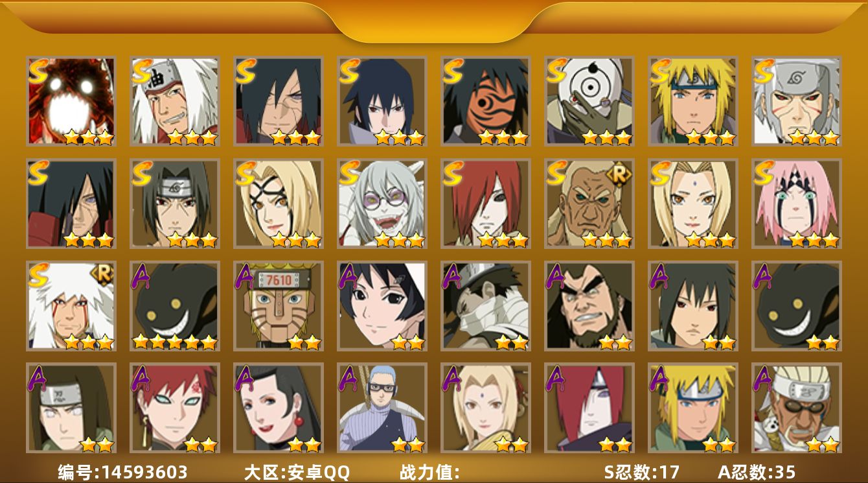868x483 pixels.
Task: Open the 7610 headband robot character
Action: coord(278,305)
